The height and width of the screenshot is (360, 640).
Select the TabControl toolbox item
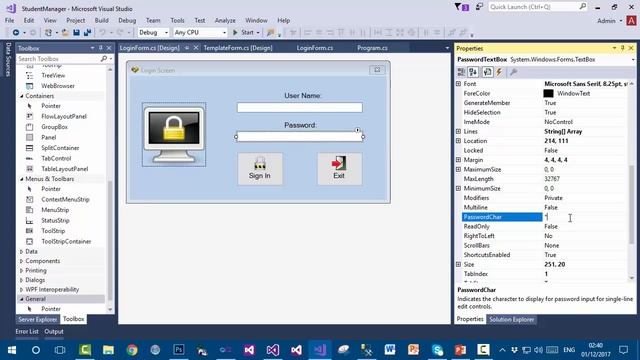56,158
